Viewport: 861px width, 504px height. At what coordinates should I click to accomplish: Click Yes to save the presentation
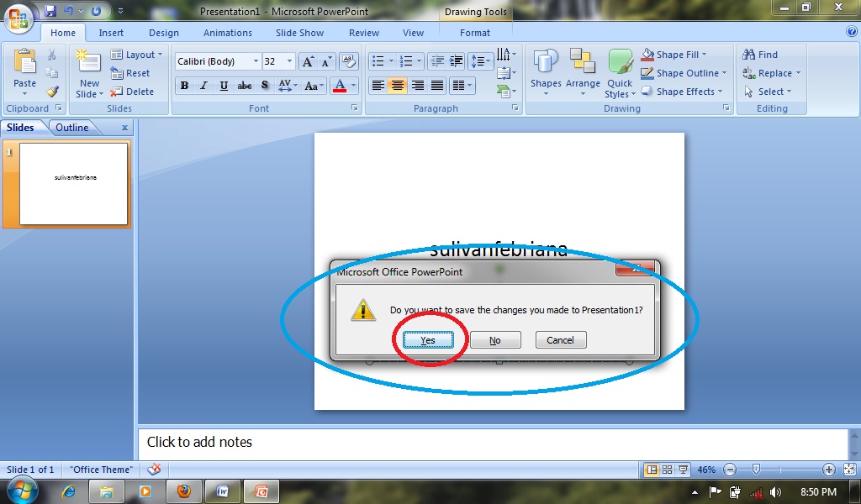(x=429, y=339)
